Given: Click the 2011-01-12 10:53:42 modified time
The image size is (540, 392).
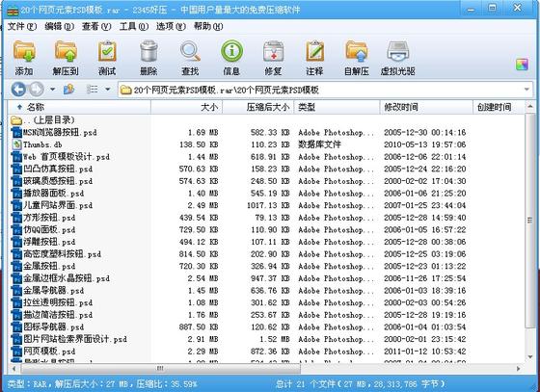Looking at the screenshot, I should pos(425,352).
